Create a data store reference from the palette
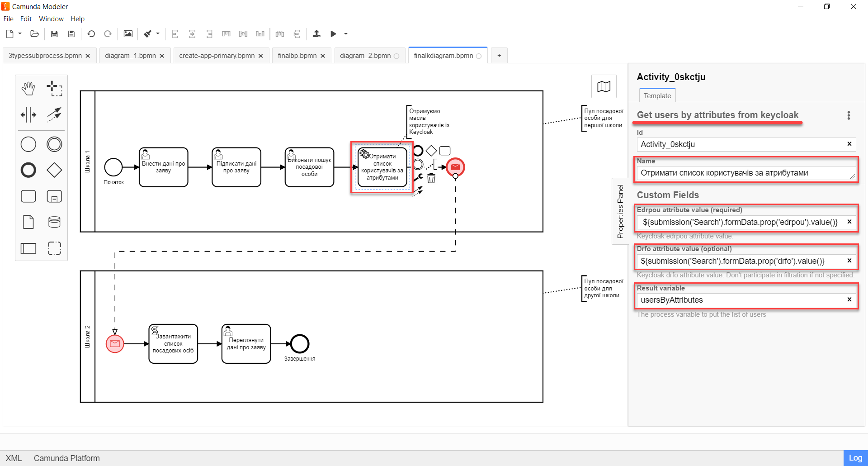This screenshot has height=466, width=868. (54, 222)
